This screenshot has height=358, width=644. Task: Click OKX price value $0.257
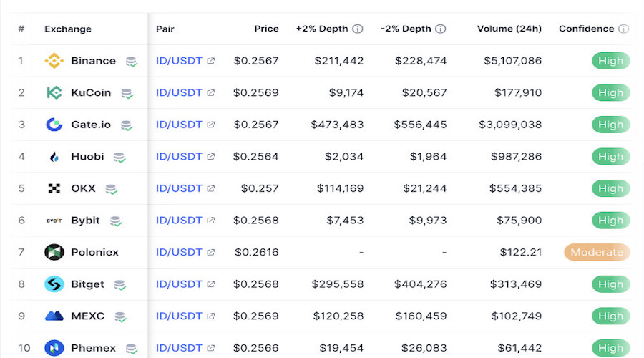[x=260, y=188]
